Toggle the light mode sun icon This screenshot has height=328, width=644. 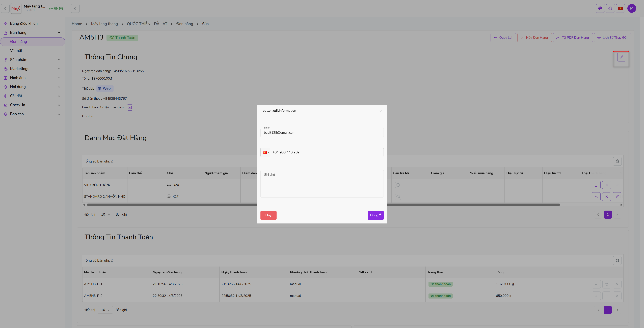(610, 8)
